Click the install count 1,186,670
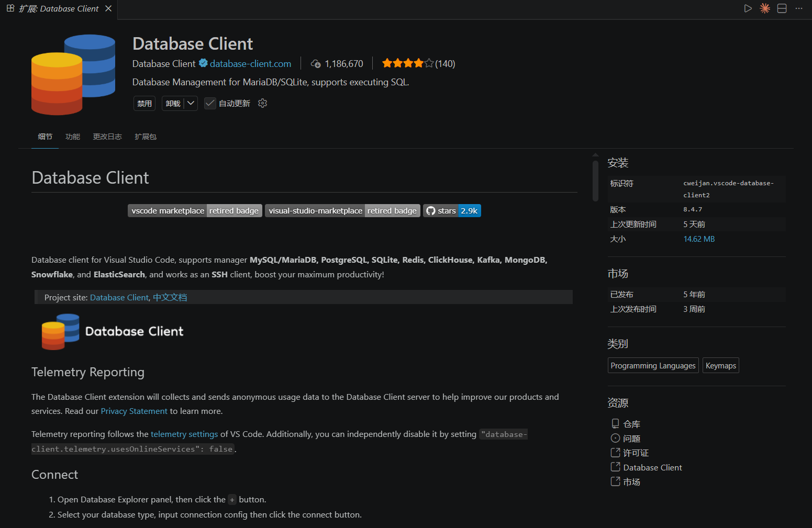The image size is (812, 528). 344,64
